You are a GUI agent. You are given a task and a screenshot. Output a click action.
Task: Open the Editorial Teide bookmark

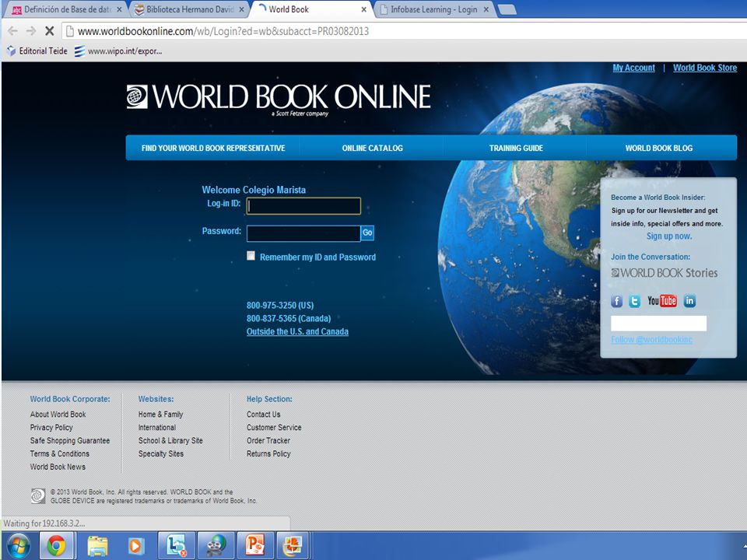[x=37, y=51]
